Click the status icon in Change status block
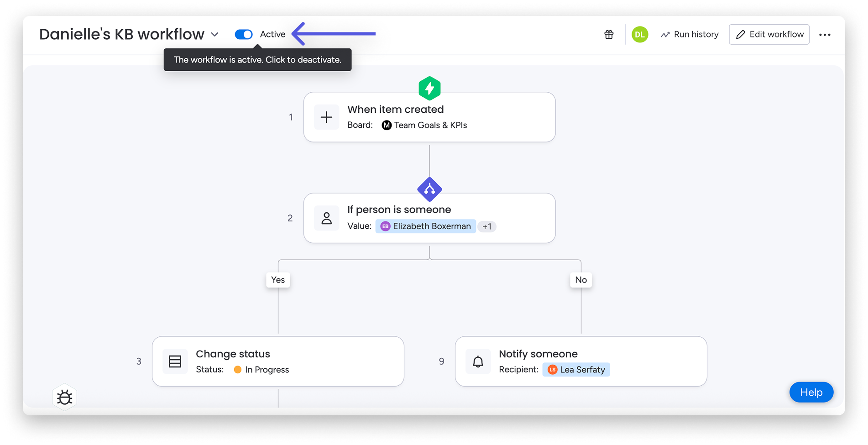This screenshot has height=445, width=868. tap(175, 361)
